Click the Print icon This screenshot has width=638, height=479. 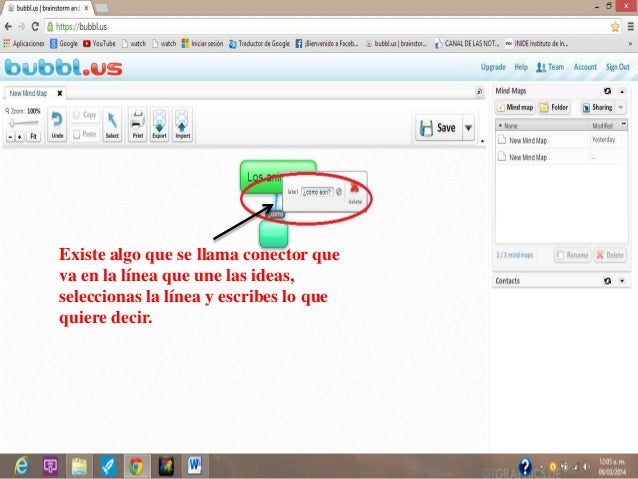coord(138,125)
